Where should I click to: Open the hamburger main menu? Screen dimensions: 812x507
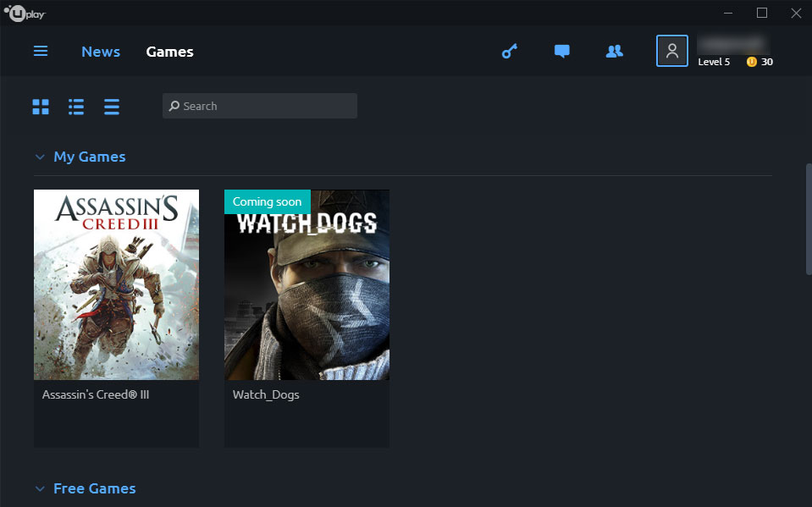tap(41, 51)
